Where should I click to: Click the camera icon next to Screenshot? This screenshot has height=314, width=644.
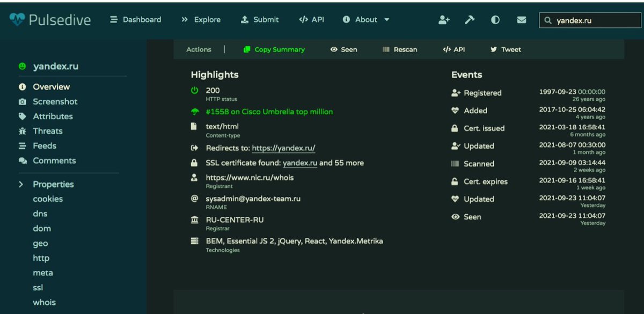pyautogui.click(x=22, y=101)
